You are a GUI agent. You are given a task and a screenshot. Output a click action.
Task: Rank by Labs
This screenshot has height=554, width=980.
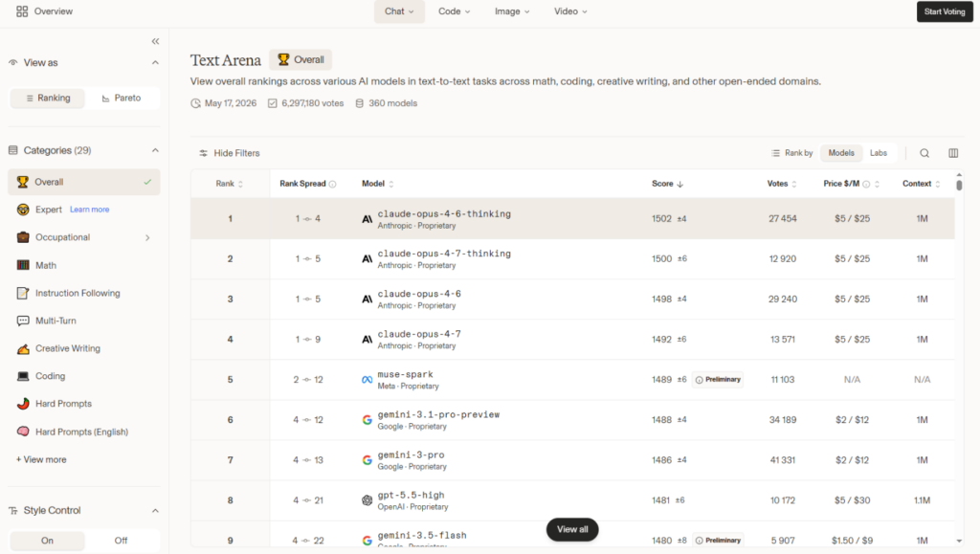click(879, 153)
